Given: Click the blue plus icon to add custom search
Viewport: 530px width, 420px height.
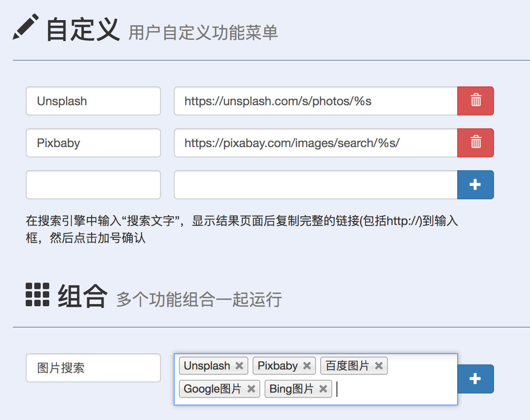Looking at the screenshot, I should (x=475, y=185).
